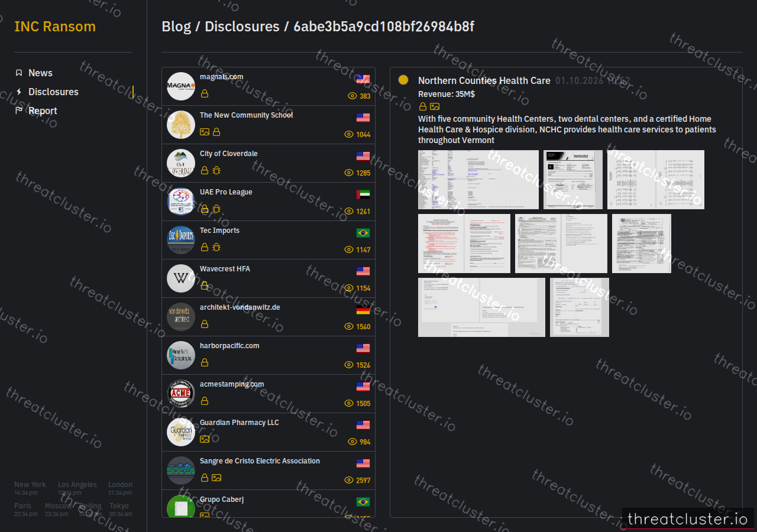The image size is (757, 532).
Task: Select the Grupo Caberj entry
Action: pos(268,504)
